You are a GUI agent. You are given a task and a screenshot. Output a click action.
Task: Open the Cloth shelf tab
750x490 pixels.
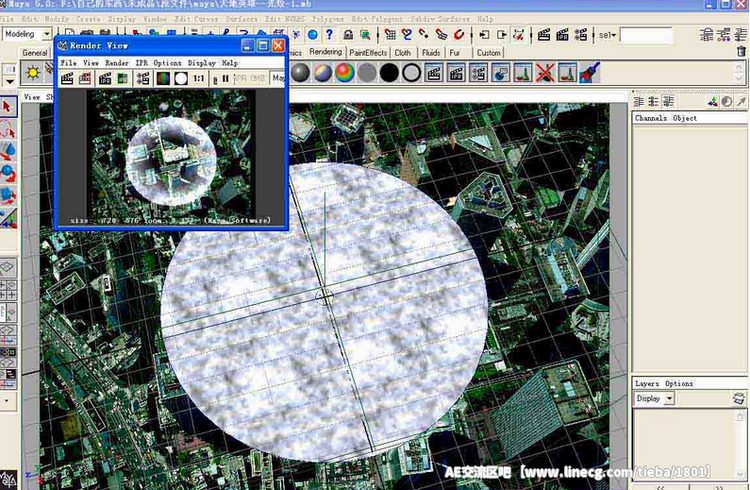[x=403, y=53]
